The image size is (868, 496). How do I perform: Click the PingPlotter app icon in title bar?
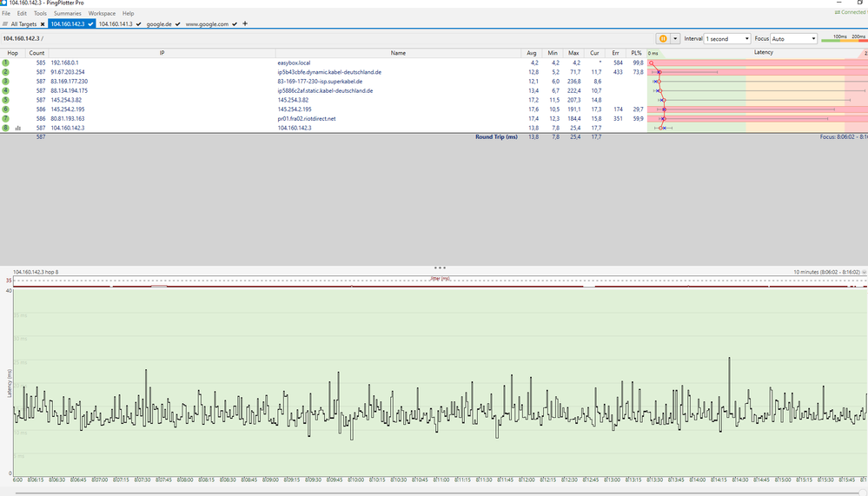point(4,3)
